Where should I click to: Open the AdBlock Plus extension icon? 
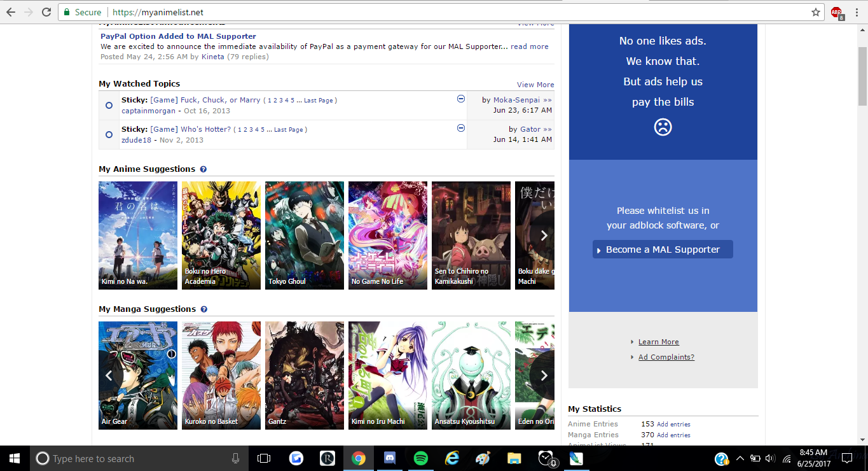(x=837, y=12)
